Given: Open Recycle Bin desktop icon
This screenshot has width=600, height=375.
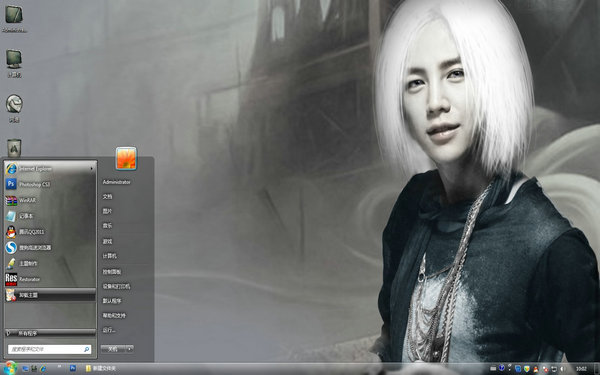Looking at the screenshot, I should [14, 148].
